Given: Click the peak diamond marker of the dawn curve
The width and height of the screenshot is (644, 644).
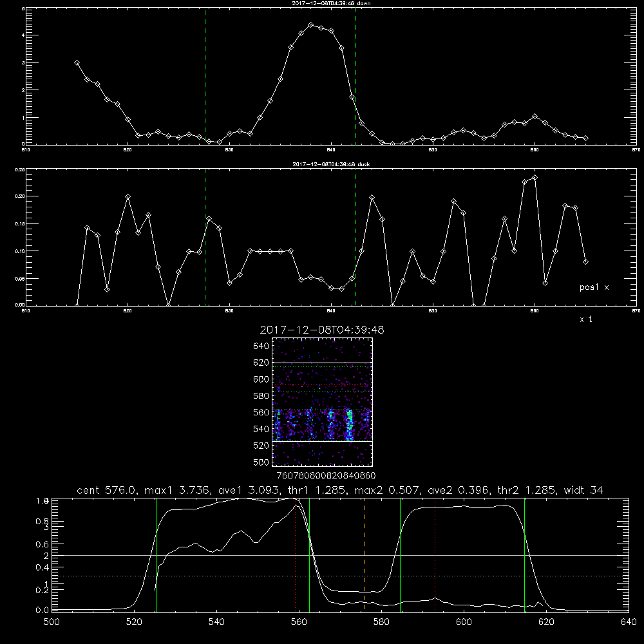Looking at the screenshot, I should click(311, 25).
